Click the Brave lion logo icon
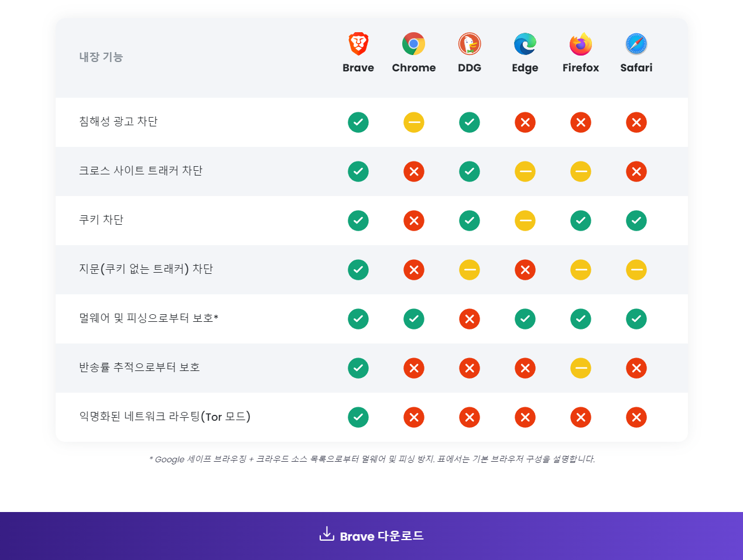The image size is (743, 560). pyautogui.click(x=358, y=44)
